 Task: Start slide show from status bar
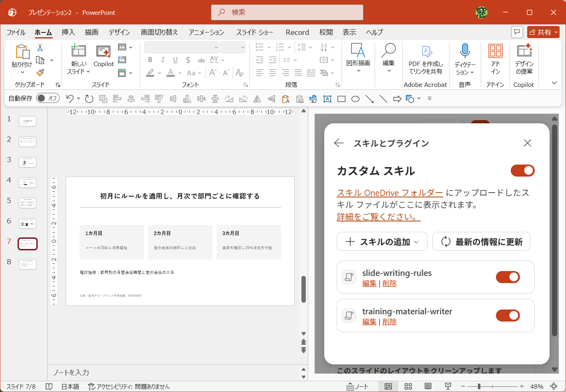point(448,386)
